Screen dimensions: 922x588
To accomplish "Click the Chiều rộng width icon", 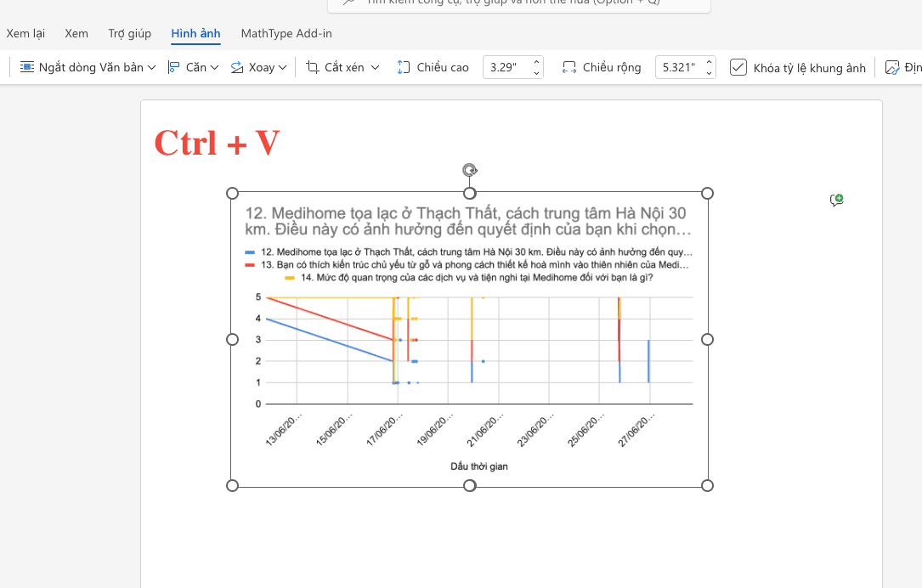I will click(x=569, y=67).
